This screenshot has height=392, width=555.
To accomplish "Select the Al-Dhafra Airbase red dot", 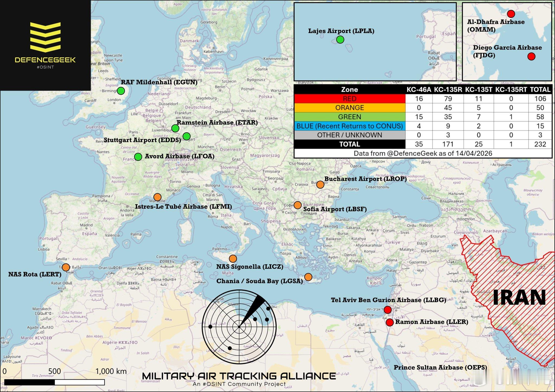I will 511,14.
